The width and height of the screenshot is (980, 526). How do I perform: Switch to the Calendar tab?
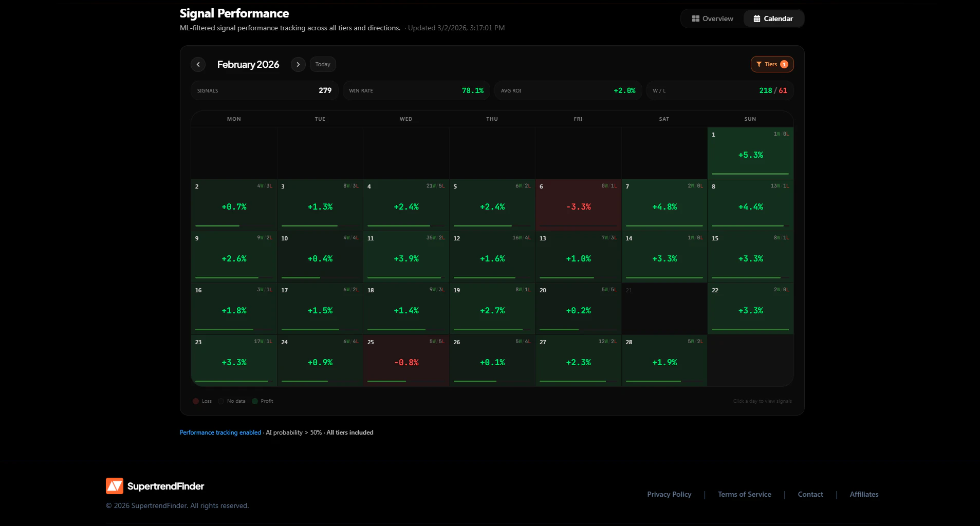tap(773, 18)
